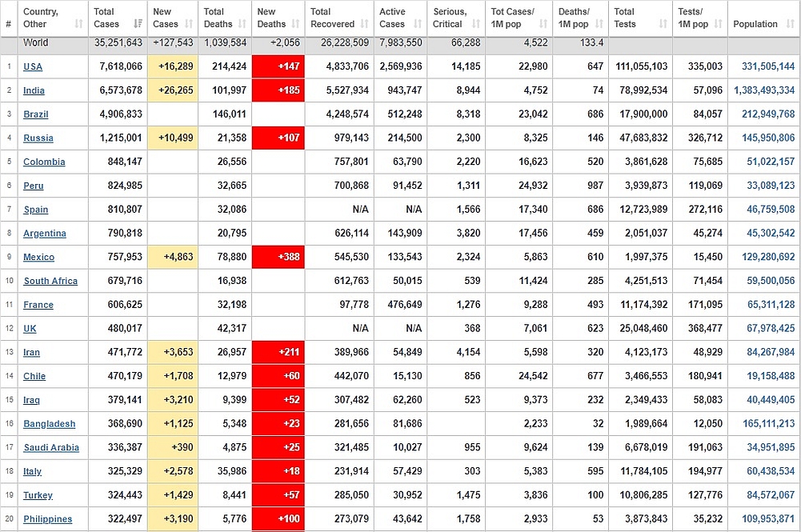Open the Saudi Arabia country link
The width and height of the screenshot is (801, 532).
tap(51, 448)
